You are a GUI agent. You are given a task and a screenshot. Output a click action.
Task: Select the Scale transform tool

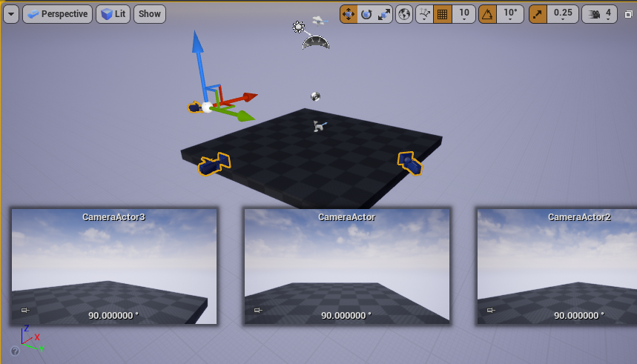click(383, 14)
